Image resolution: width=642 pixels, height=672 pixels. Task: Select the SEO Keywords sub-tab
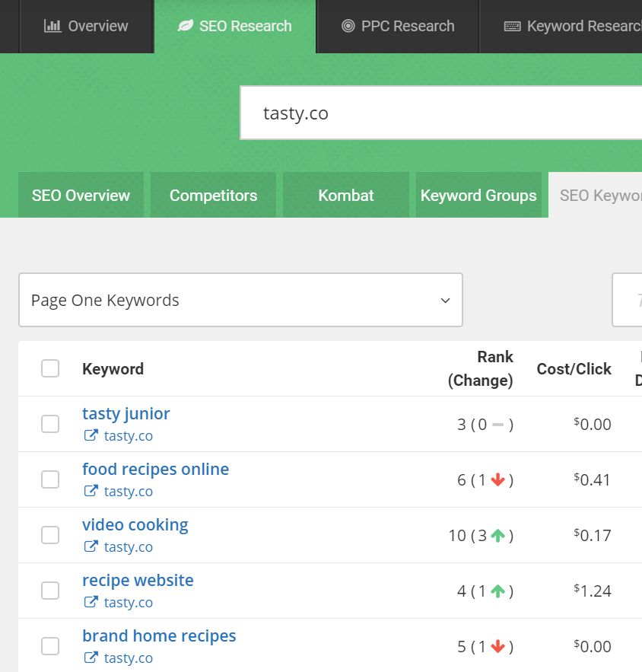(x=596, y=195)
